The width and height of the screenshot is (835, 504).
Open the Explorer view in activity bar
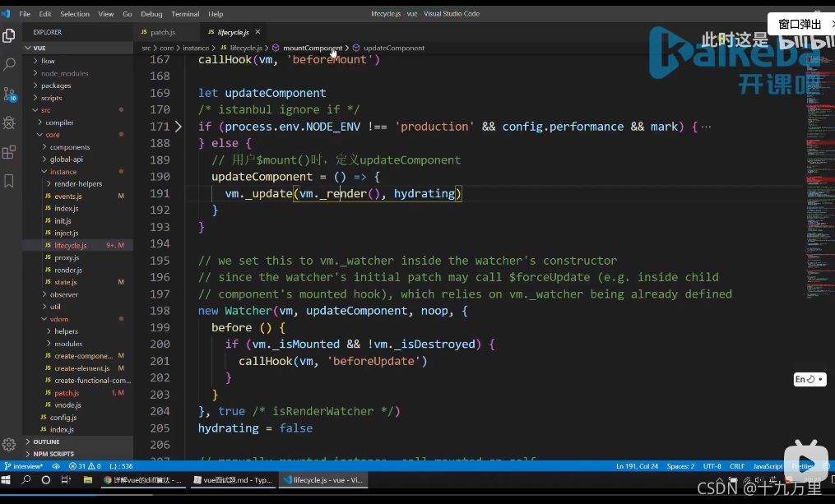(9, 35)
